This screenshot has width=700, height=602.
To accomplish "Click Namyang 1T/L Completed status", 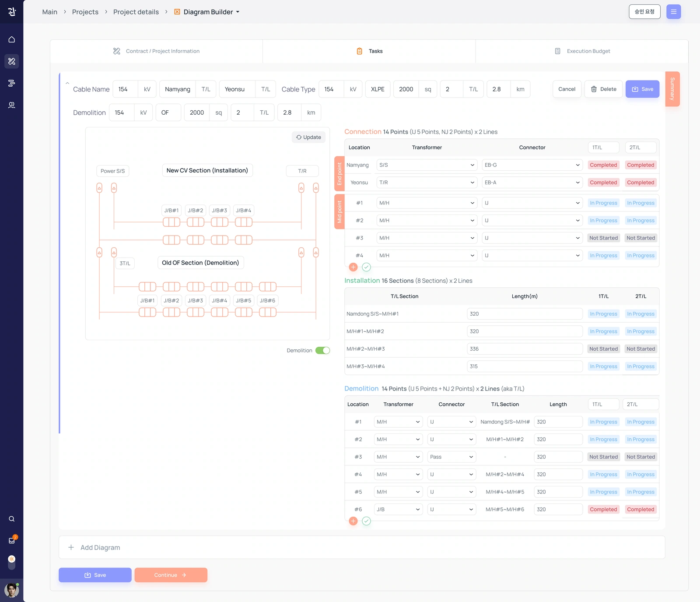I will [x=603, y=165].
